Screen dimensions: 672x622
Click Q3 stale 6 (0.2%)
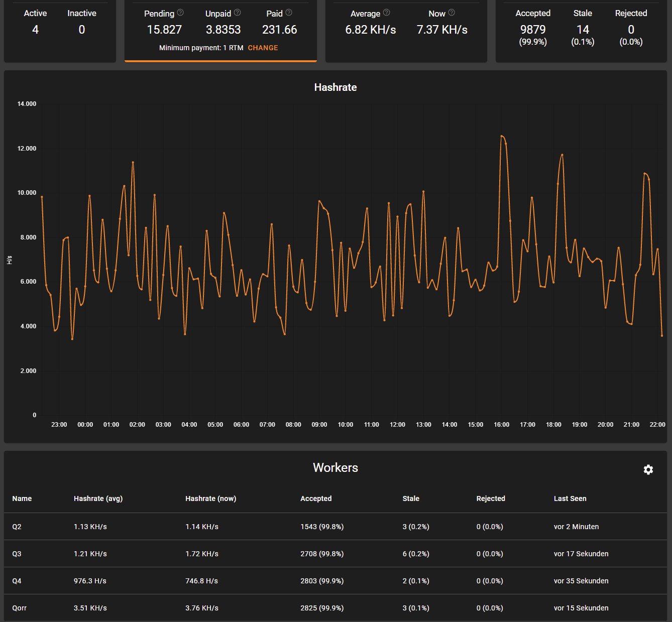(416, 554)
